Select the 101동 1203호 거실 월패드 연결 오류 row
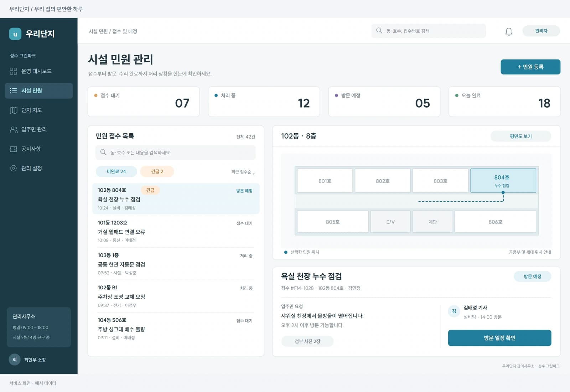Screen dimensions: 570x392 (x=176, y=231)
